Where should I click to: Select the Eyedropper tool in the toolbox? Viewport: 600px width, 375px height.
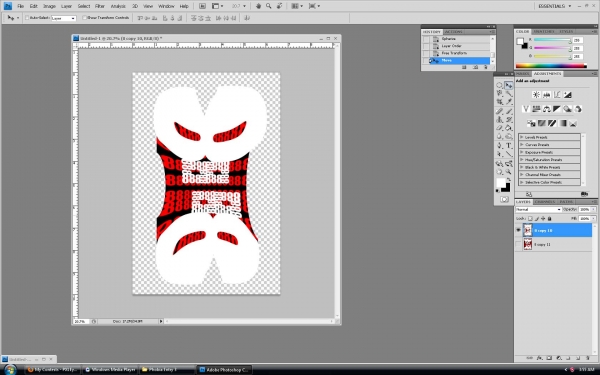[509, 102]
